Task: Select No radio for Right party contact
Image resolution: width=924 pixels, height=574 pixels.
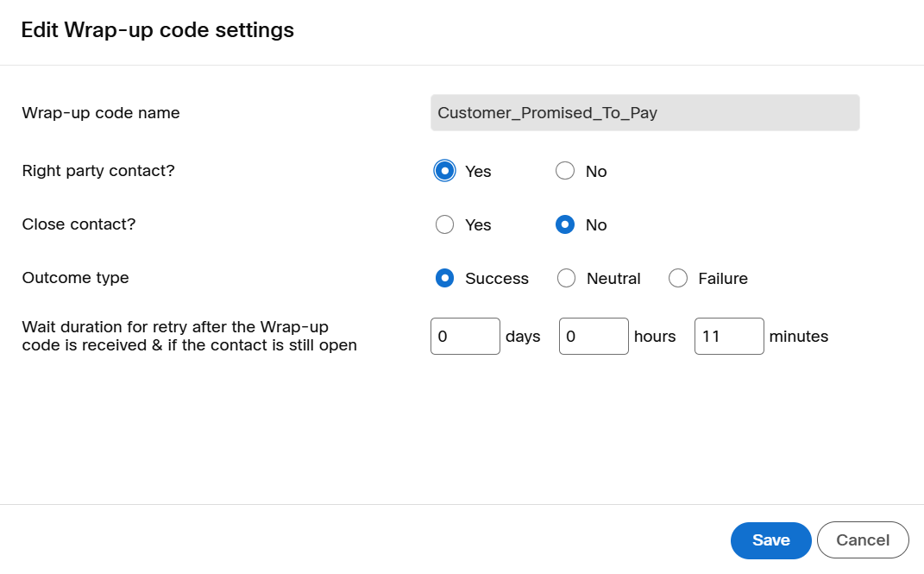Action: 565,171
